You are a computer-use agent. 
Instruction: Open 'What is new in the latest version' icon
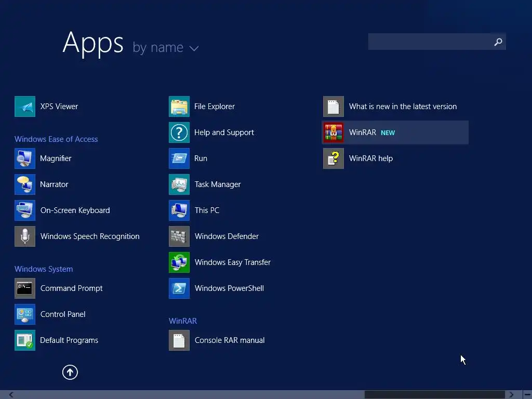(334, 107)
